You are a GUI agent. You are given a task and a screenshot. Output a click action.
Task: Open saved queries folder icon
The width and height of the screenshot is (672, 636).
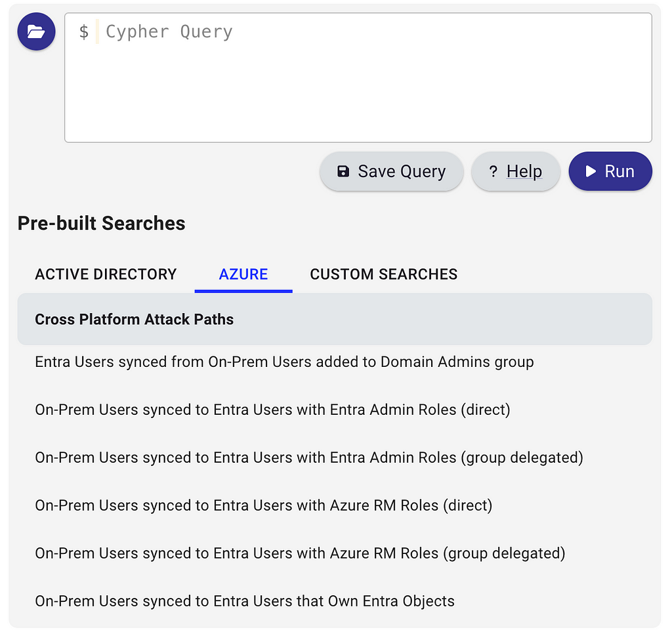click(36, 32)
